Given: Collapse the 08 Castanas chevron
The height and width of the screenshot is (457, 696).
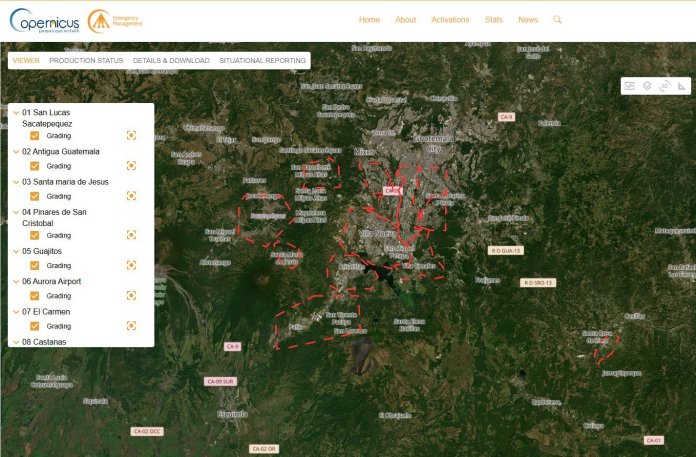Looking at the screenshot, I should 16,342.
